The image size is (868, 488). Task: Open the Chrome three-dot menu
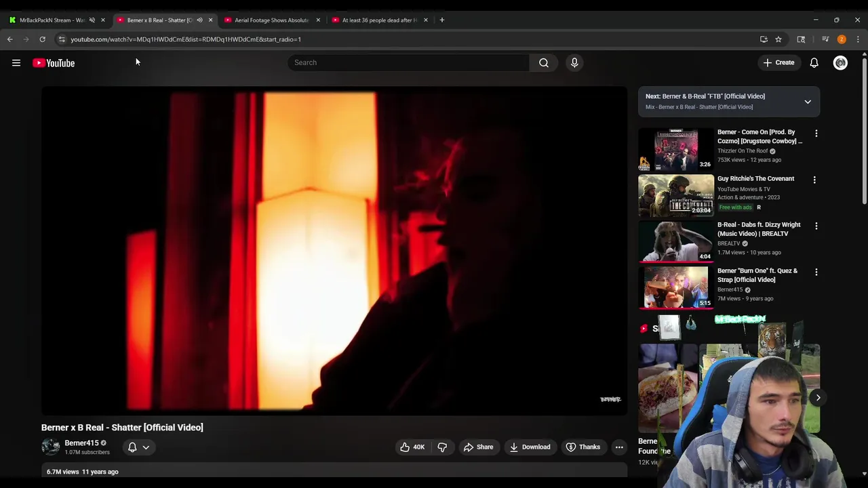[858, 39]
